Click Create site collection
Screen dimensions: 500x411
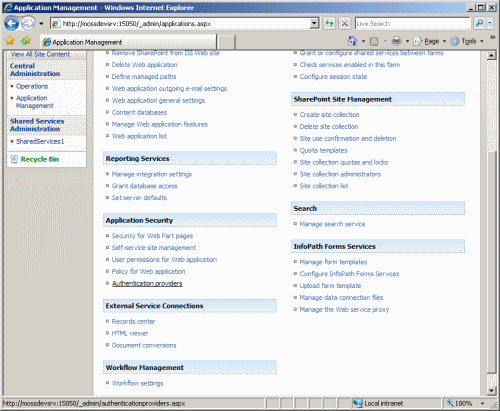click(329, 115)
